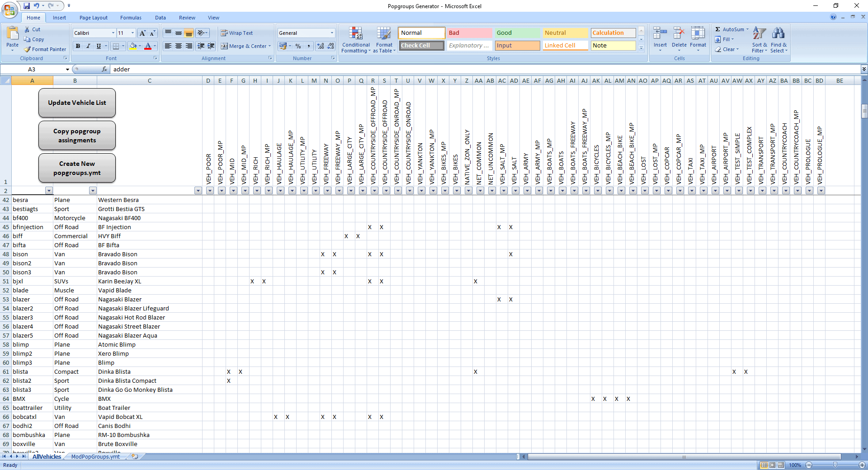Switch to Normal view in status bar
This screenshot has width=868, height=470.
[x=764, y=465]
